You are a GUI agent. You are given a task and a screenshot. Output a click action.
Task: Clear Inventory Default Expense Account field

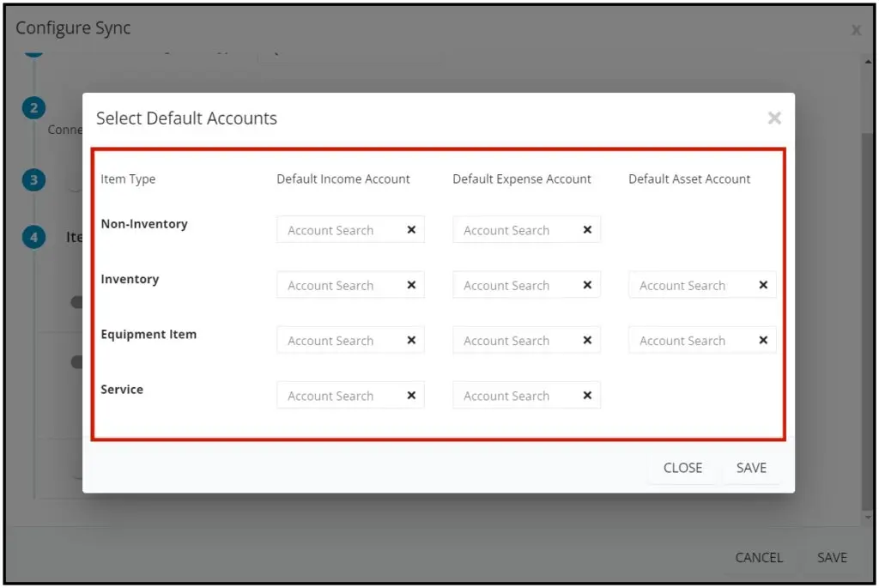(587, 285)
